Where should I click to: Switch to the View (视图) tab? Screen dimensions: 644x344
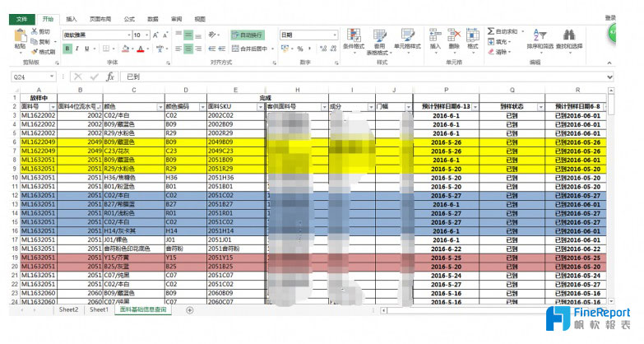pos(200,19)
